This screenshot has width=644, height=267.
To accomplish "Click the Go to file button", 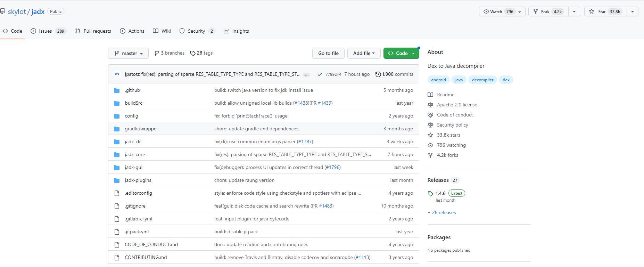I will pos(328,53).
